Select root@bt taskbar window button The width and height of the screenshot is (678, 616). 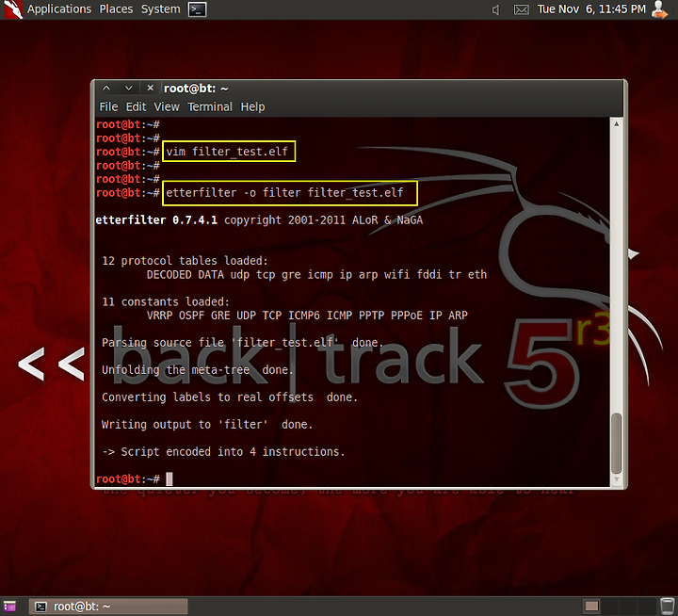tap(108, 607)
